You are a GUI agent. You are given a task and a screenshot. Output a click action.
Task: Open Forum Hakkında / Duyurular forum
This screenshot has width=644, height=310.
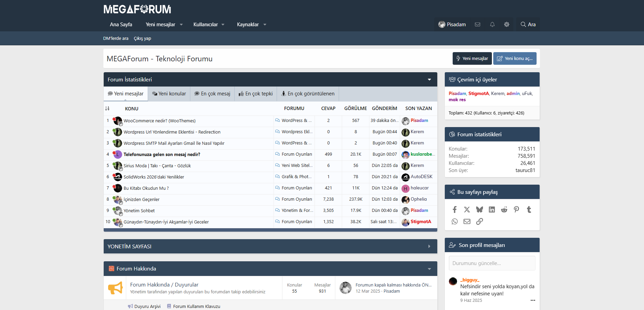(x=164, y=284)
